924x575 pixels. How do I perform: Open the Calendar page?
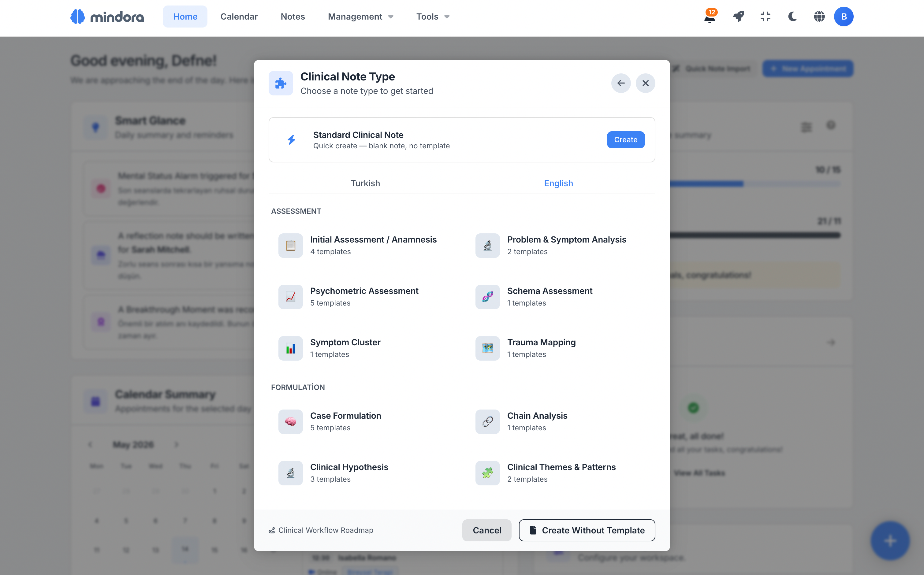[x=239, y=16]
